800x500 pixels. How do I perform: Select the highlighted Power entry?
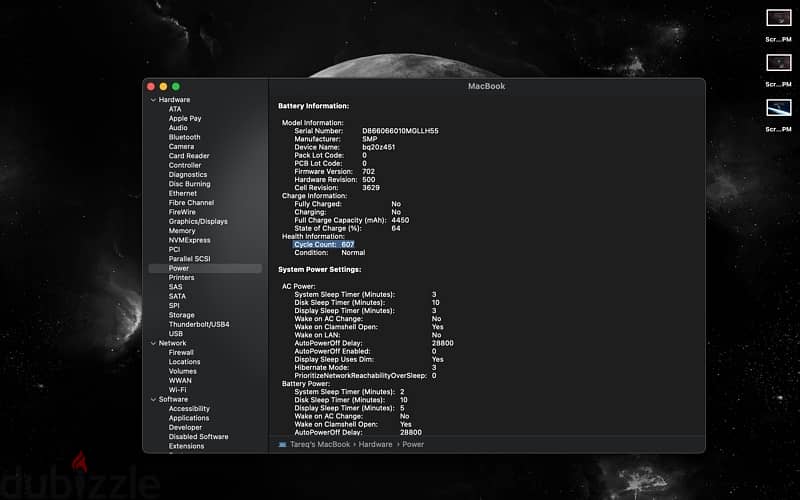205,268
